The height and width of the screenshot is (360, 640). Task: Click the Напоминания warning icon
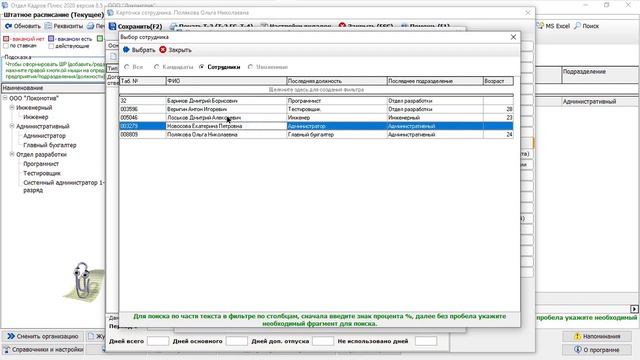click(577, 336)
